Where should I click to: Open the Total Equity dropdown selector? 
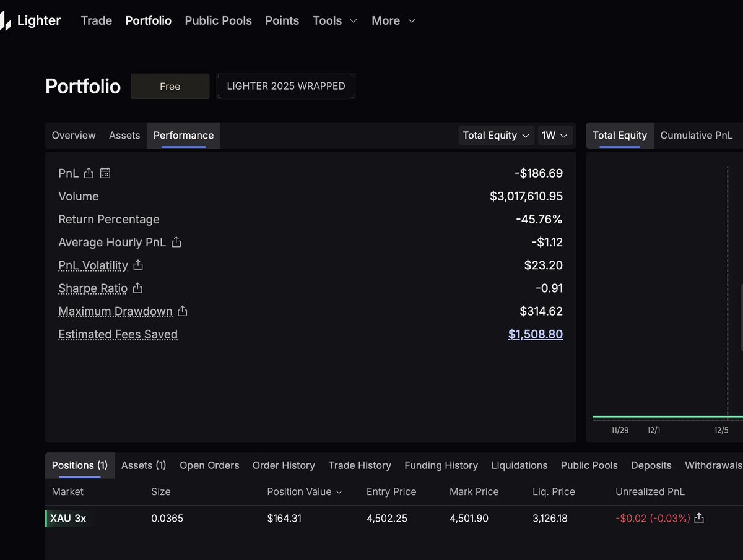496,136
